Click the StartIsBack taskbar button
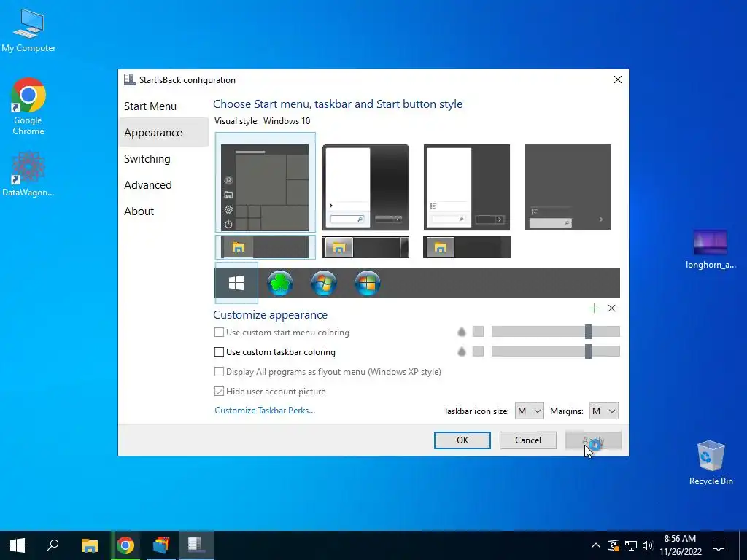747x560 pixels. 196,545
